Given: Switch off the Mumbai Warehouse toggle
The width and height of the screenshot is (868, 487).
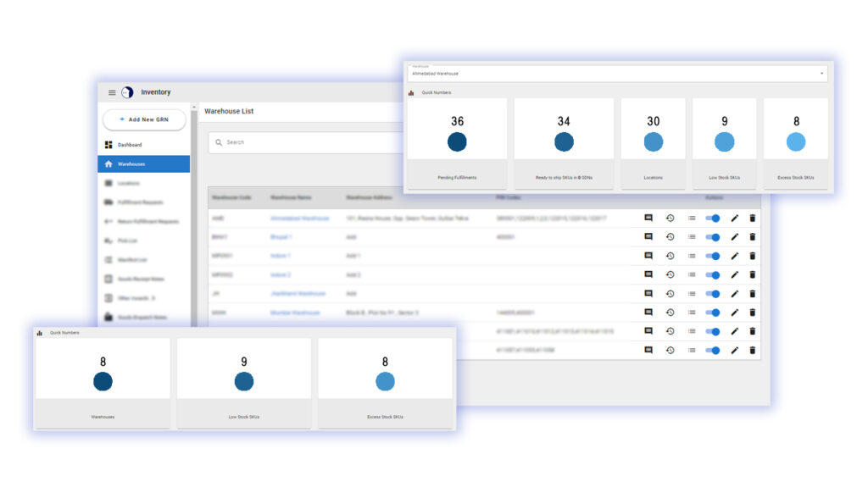Looking at the screenshot, I should click(x=713, y=313).
